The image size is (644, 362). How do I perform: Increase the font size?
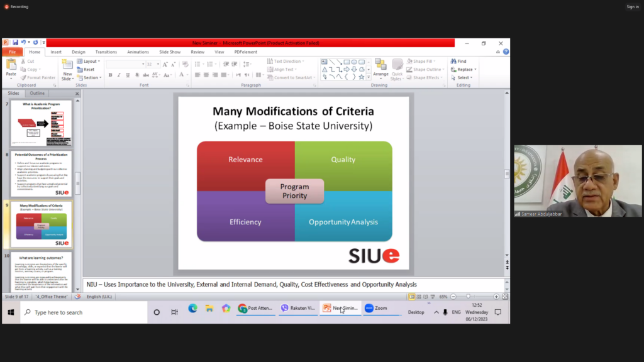(165, 65)
